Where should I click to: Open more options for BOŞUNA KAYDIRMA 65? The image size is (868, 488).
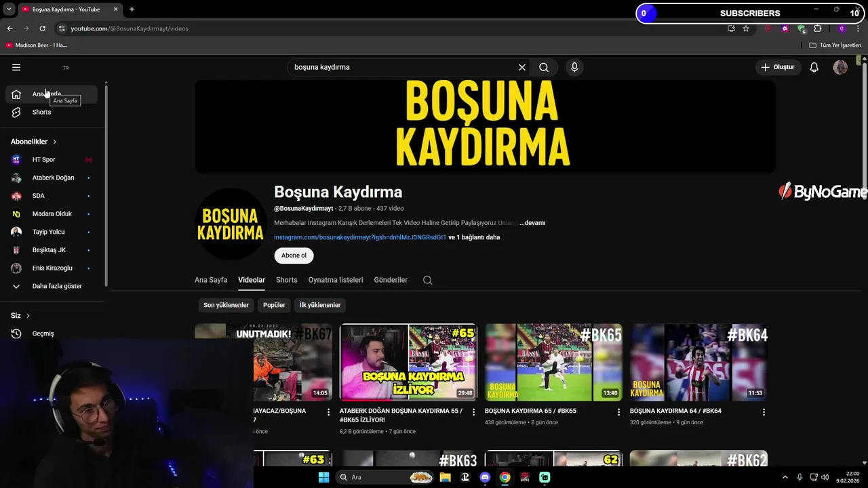tap(618, 412)
